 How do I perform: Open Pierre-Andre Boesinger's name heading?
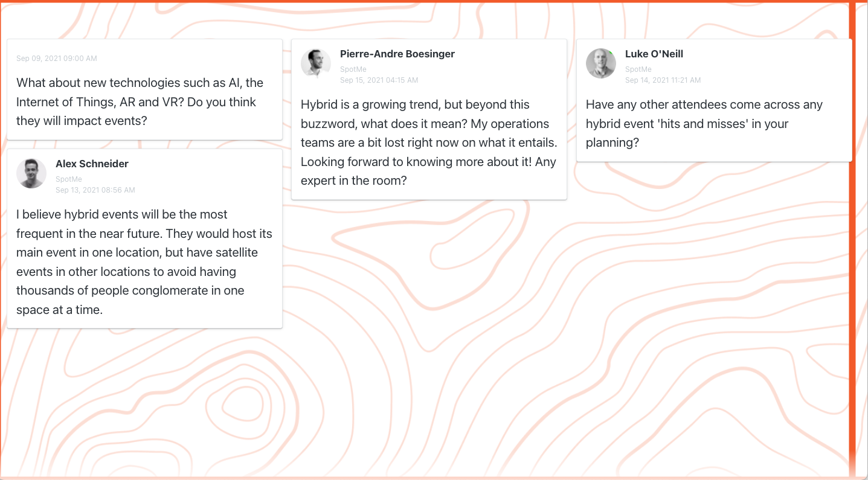pyautogui.click(x=397, y=54)
